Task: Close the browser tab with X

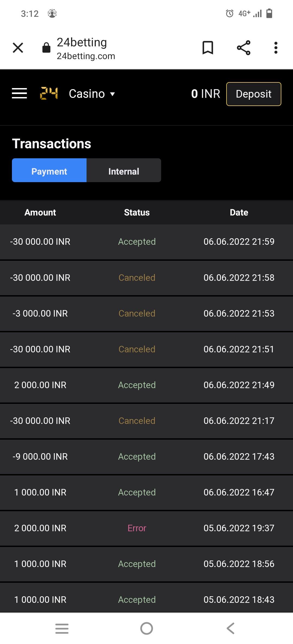Action: (18, 48)
